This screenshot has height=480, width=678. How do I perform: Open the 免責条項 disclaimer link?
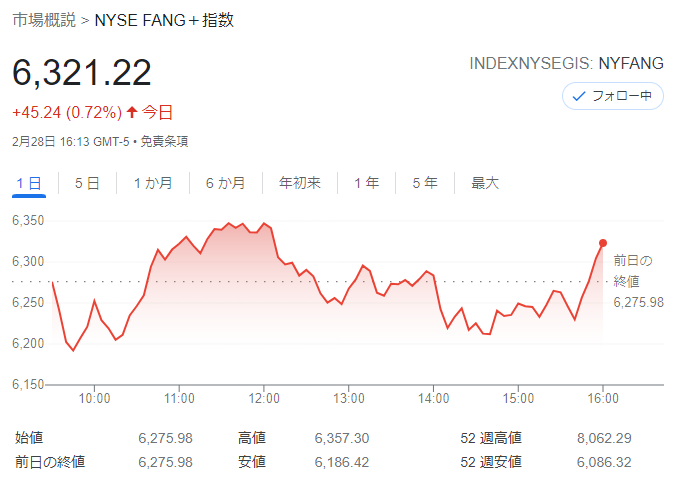coord(164,141)
